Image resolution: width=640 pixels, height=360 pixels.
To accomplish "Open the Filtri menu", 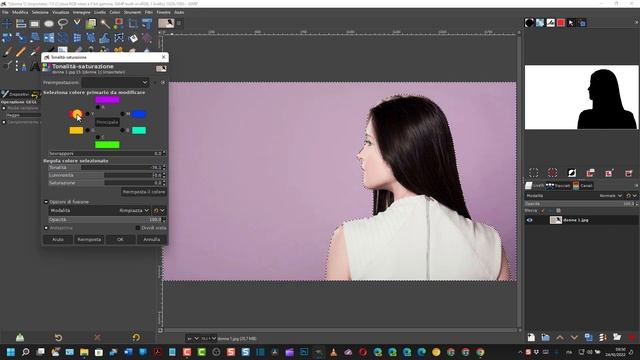I will click(149, 12).
